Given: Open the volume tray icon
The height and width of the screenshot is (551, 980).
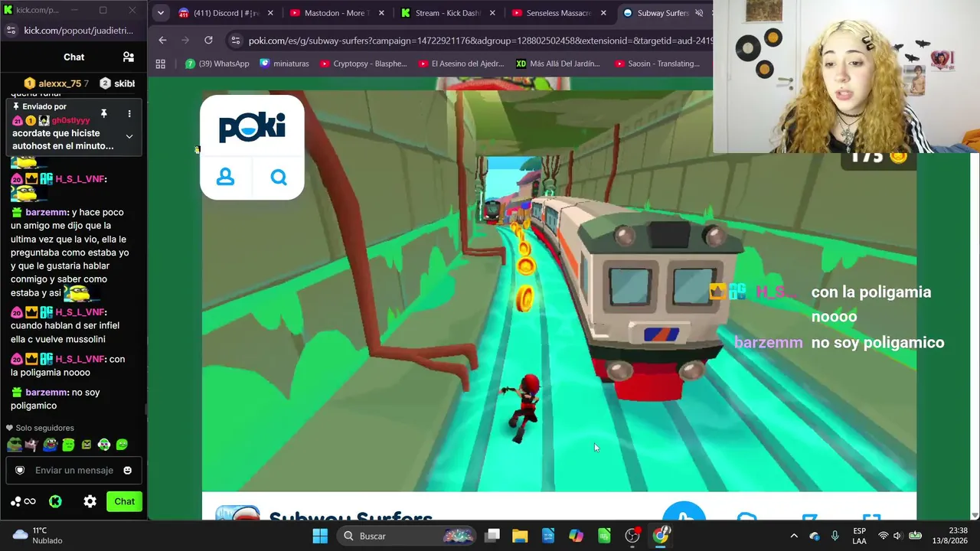Looking at the screenshot, I should click(897, 536).
